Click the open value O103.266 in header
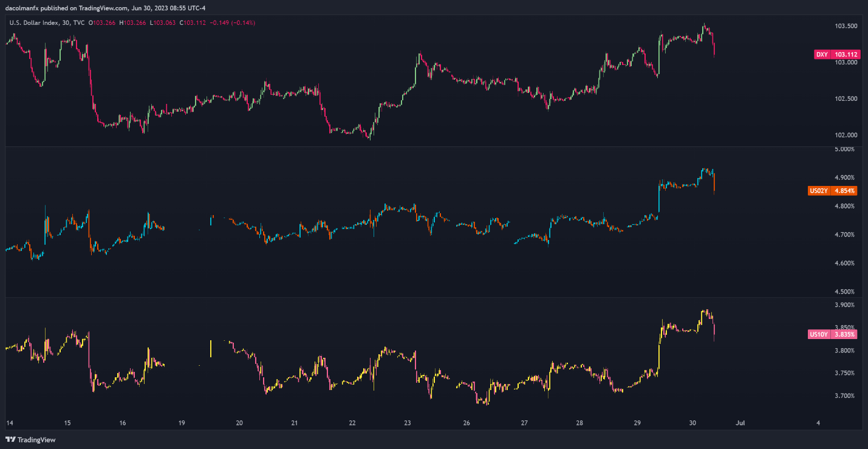The width and height of the screenshot is (868, 449). pyautogui.click(x=103, y=22)
